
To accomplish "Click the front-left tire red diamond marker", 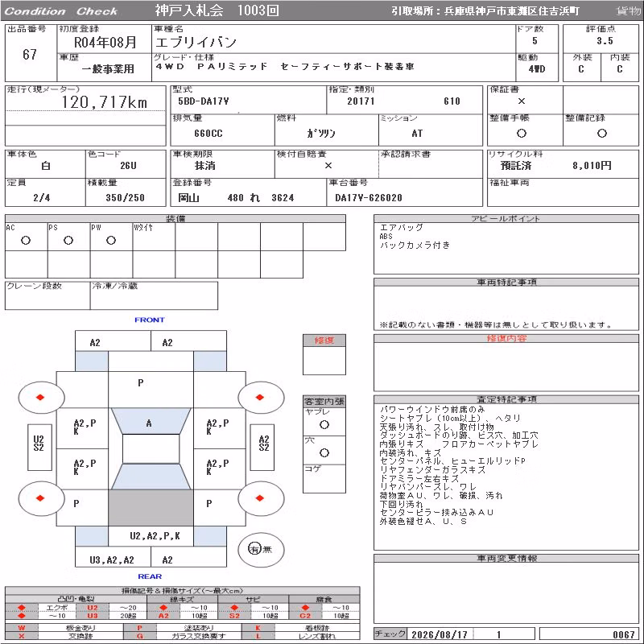I will (40, 397).
